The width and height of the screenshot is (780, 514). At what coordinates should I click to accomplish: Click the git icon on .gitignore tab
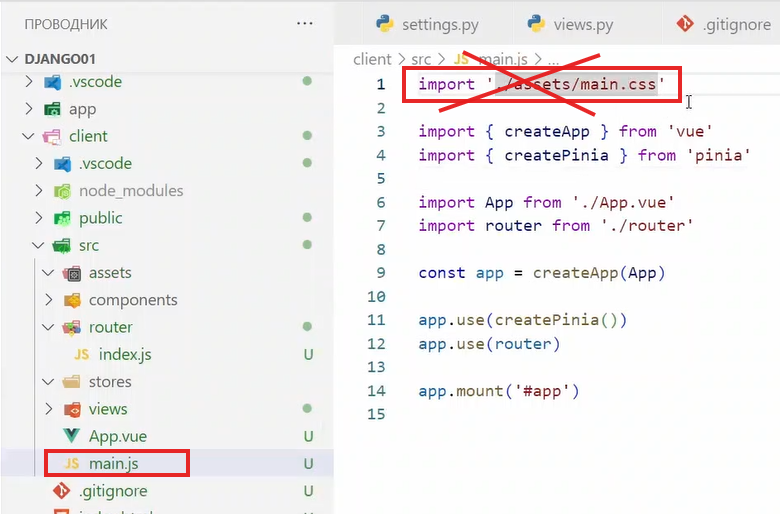point(685,24)
